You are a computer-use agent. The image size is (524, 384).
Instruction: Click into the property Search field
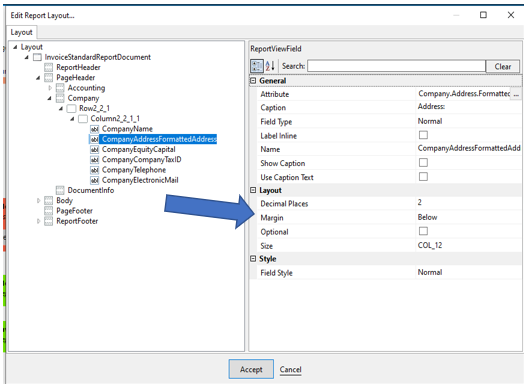click(x=396, y=66)
